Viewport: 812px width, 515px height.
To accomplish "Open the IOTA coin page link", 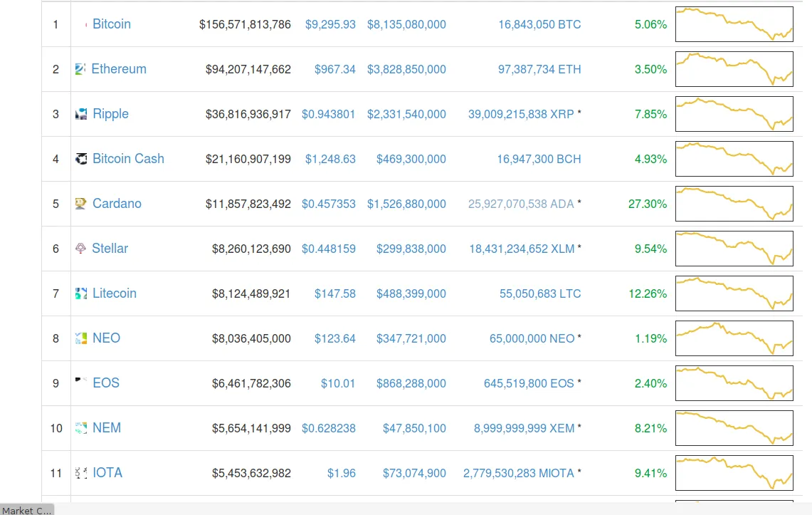I will 107,472.
